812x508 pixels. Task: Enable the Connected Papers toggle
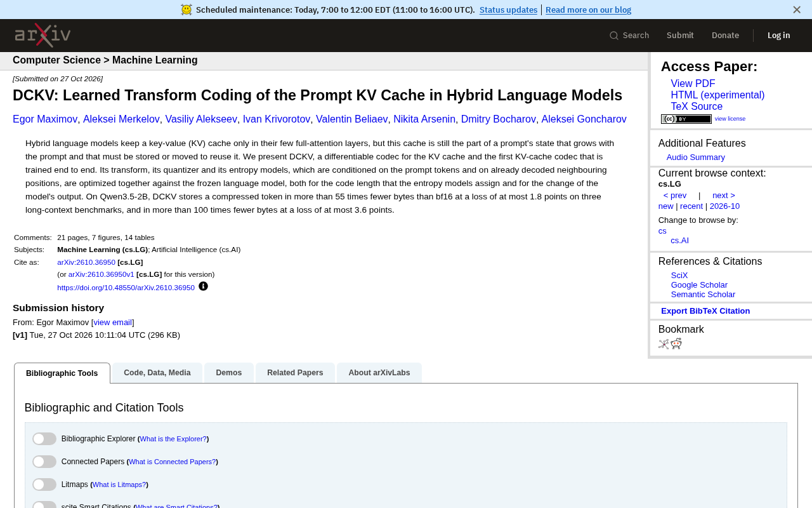pyautogui.click(x=44, y=462)
